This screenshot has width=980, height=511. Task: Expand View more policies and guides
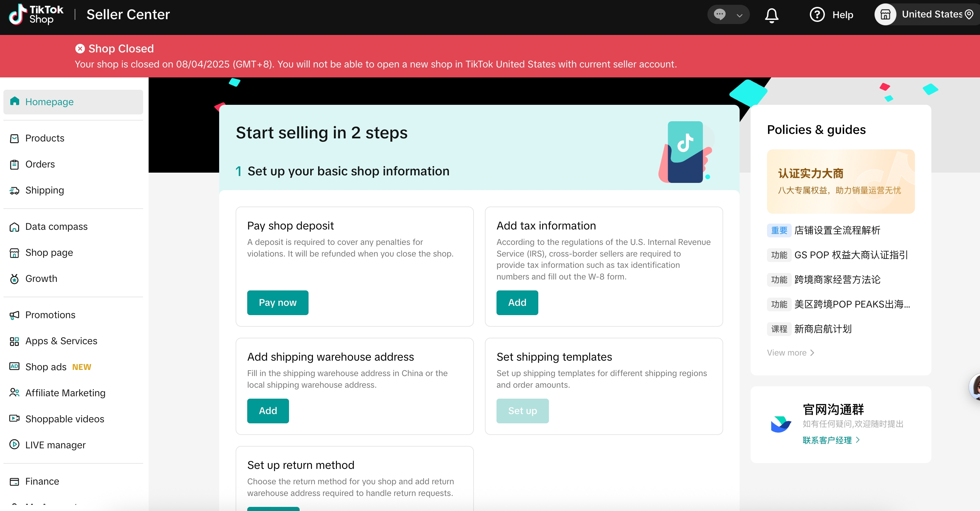790,353
